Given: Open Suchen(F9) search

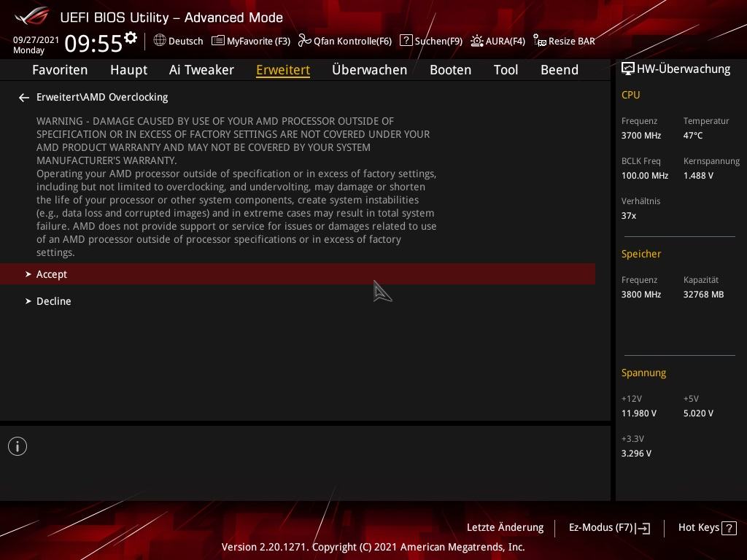Looking at the screenshot, I should (x=438, y=41).
